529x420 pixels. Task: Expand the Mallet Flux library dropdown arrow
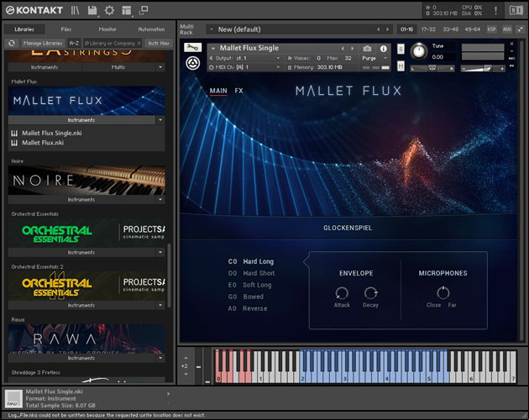160,120
